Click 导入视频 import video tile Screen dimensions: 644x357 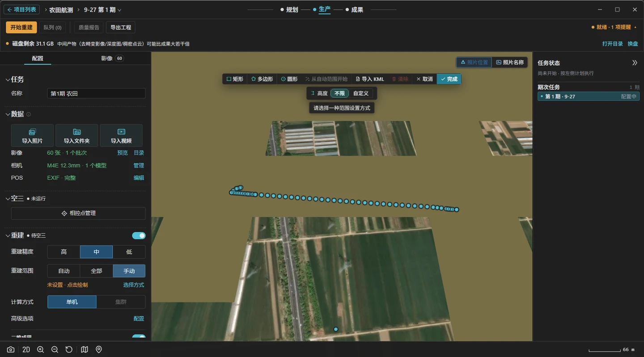[121, 135]
